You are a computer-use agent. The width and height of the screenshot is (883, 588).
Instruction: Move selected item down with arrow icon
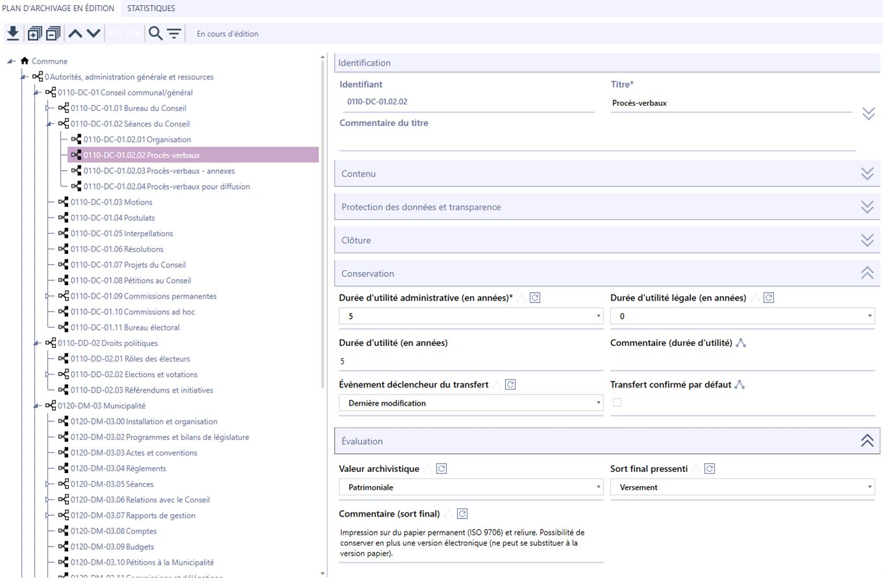click(x=93, y=33)
